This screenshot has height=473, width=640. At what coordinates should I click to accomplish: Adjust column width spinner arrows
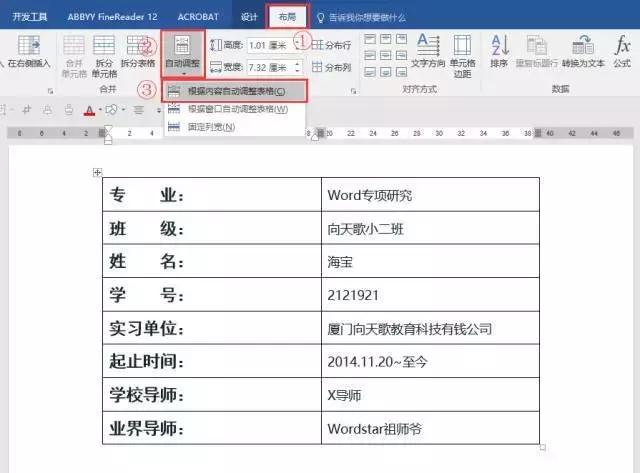(298, 67)
